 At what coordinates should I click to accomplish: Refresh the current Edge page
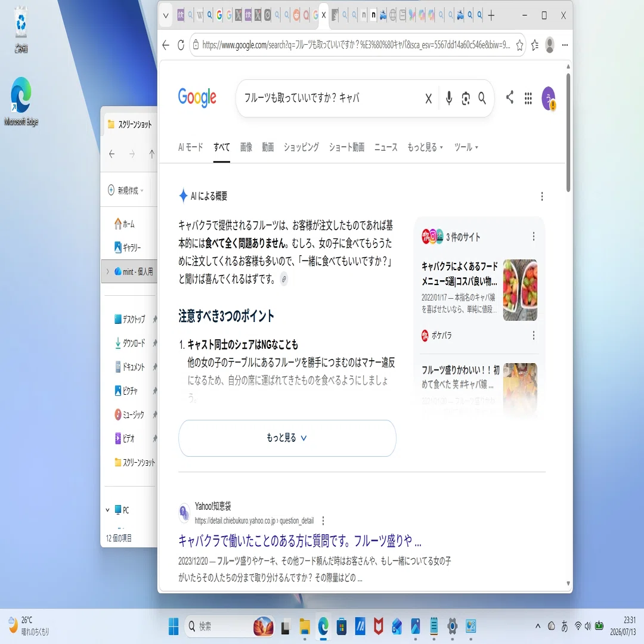click(x=181, y=45)
